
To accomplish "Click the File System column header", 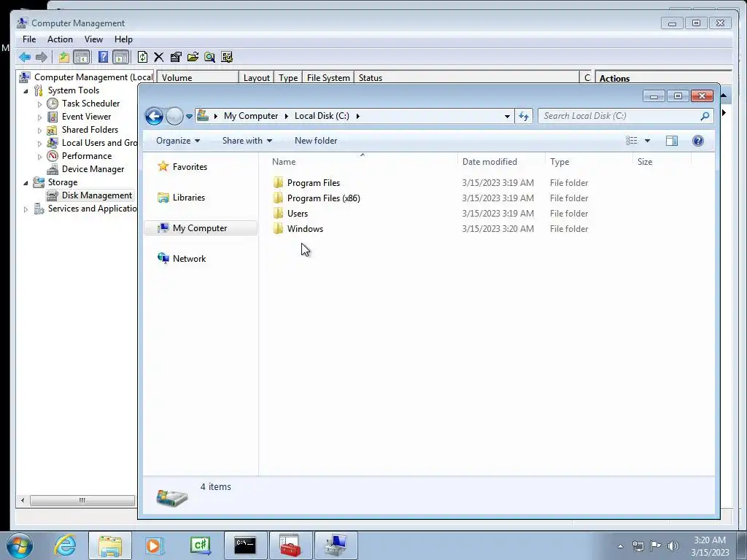I will point(328,77).
